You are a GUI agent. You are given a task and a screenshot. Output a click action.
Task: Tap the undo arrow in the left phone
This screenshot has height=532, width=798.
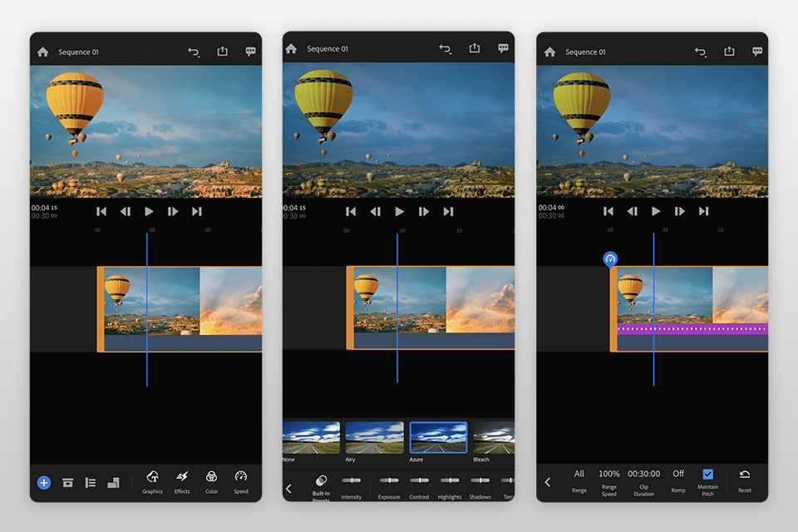pos(194,52)
